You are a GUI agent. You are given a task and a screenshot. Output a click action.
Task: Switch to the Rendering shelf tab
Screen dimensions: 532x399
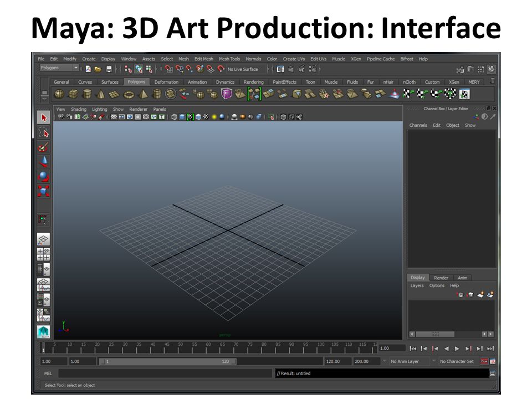pyautogui.click(x=253, y=82)
